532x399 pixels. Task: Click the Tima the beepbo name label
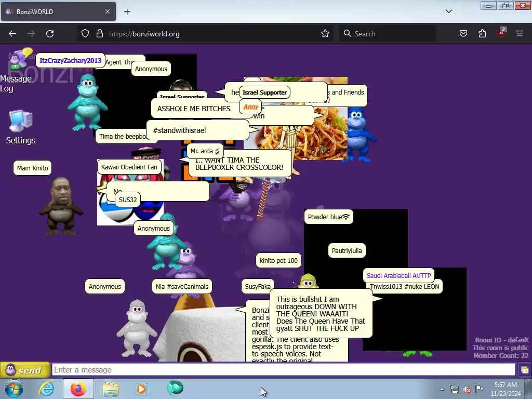[x=122, y=137]
